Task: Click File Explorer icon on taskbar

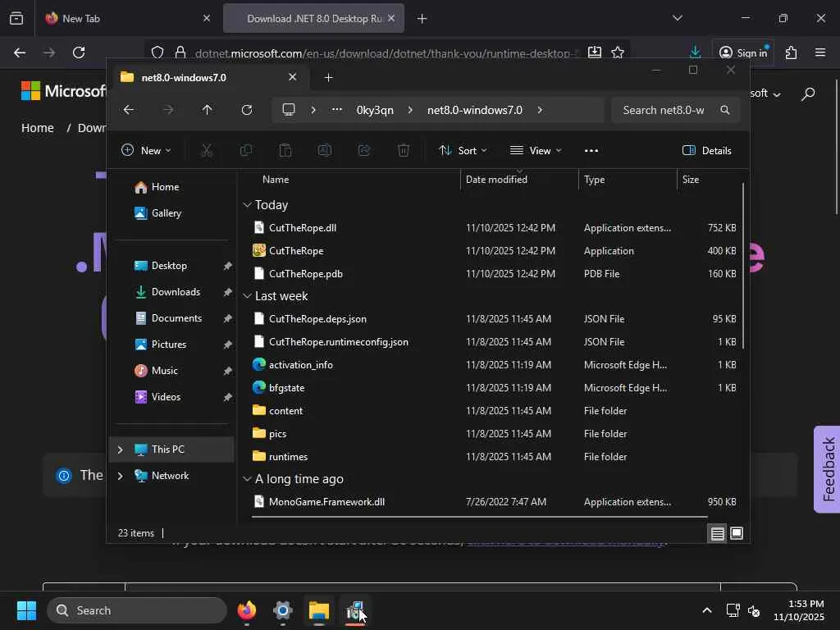Action: pos(319,610)
